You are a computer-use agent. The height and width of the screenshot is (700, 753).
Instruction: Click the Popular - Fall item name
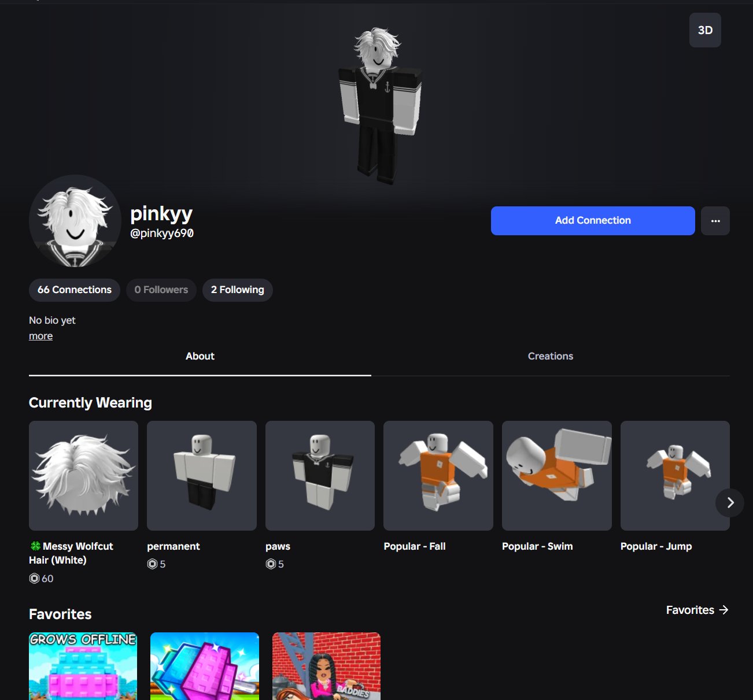(x=415, y=546)
